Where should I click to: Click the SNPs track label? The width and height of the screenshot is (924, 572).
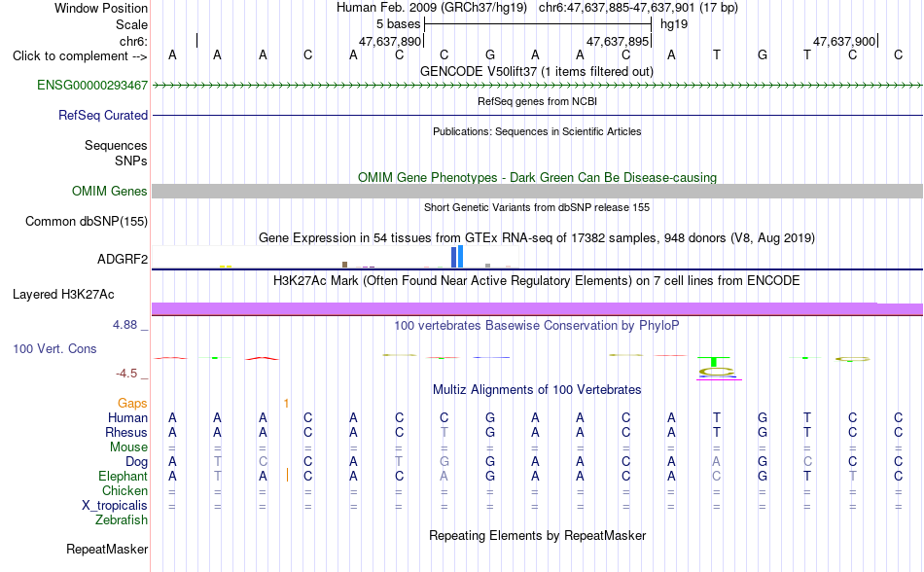[x=131, y=161]
